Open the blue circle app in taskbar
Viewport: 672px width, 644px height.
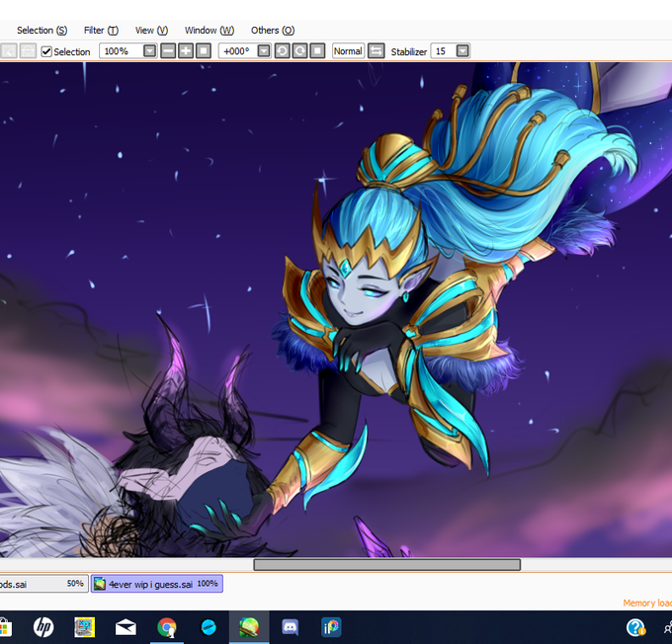point(209,628)
